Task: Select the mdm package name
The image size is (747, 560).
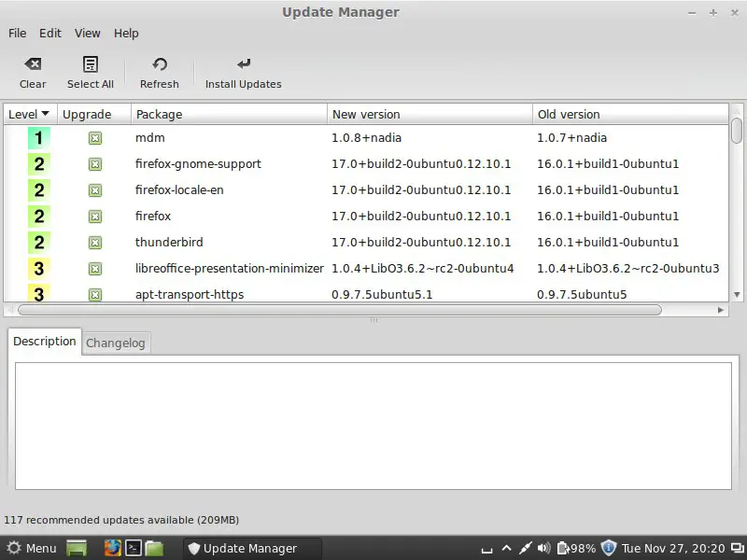Action: point(150,138)
